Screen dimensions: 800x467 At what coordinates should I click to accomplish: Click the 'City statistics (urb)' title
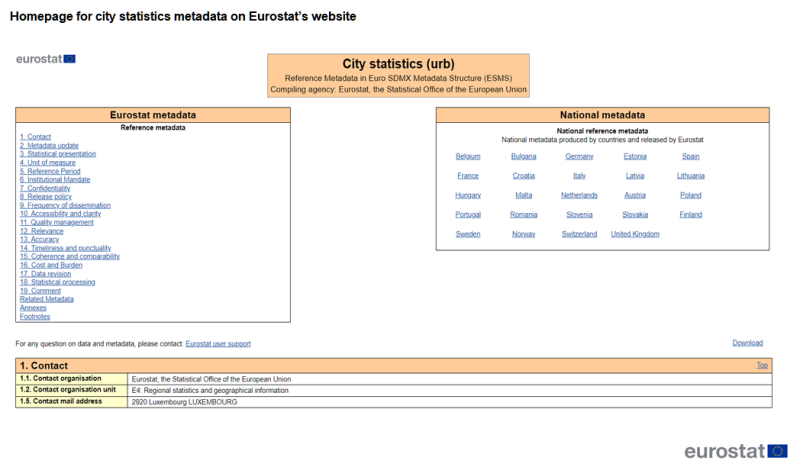coord(398,64)
